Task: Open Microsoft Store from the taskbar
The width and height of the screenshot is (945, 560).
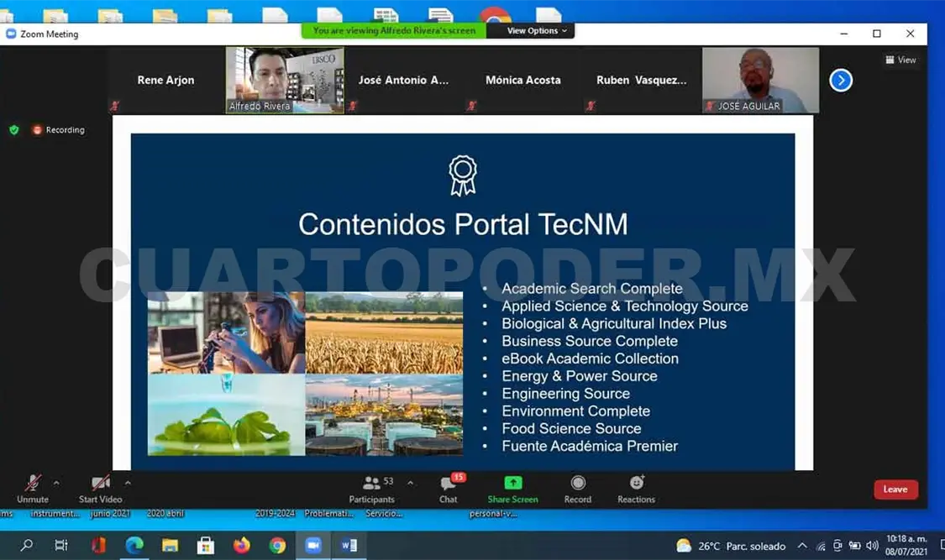Action: pos(206,546)
